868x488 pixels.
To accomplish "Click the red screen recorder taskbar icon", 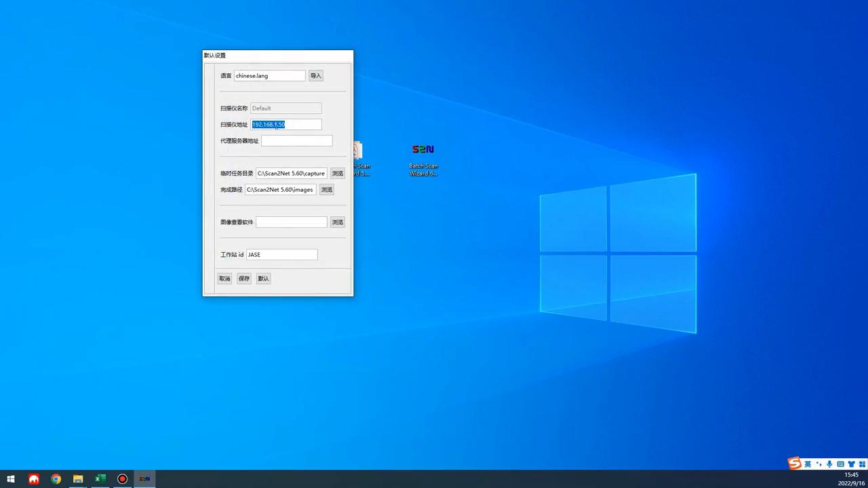I will (122, 479).
